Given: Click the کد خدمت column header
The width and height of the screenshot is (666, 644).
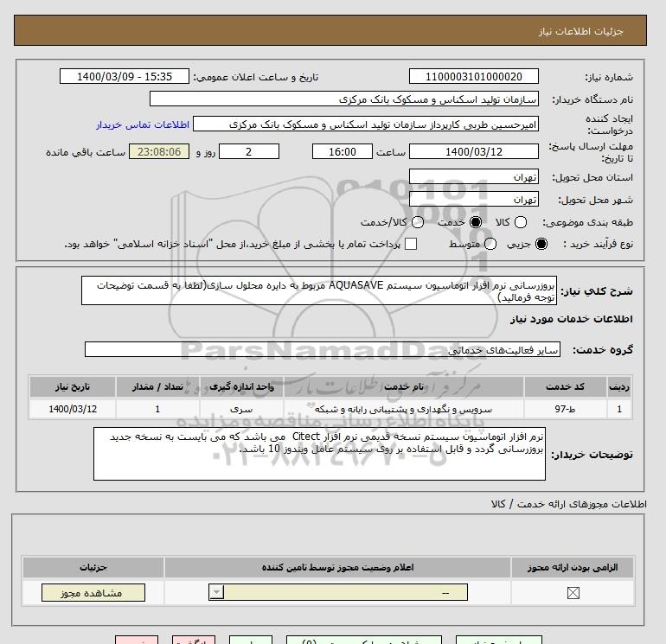Looking at the screenshot, I should (566, 386).
